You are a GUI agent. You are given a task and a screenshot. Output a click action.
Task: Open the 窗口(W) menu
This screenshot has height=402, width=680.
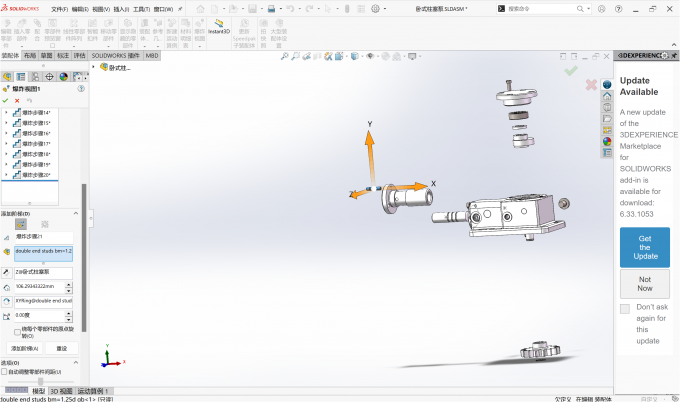tap(163, 9)
